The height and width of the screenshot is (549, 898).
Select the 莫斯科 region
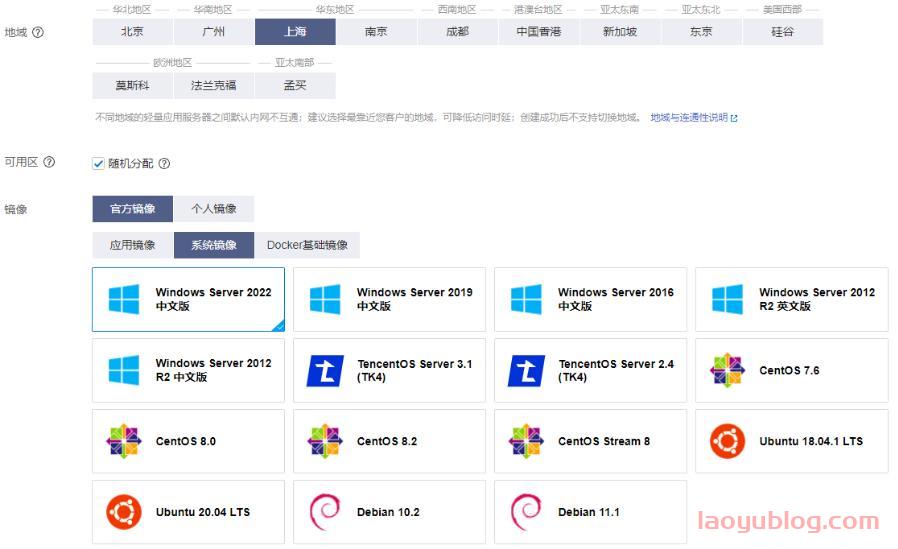pos(132,85)
